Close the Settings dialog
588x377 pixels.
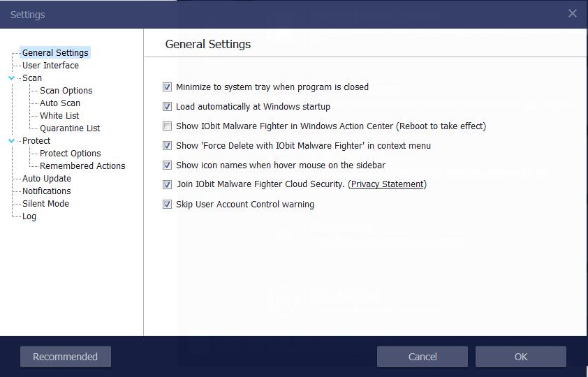pyautogui.click(x=572, y=13)
